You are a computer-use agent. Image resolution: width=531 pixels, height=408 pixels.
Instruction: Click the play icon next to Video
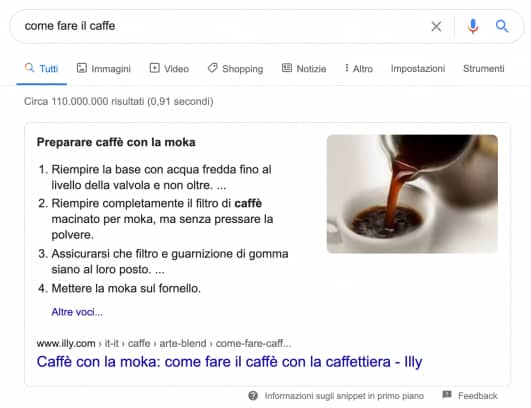tap(154, 68)
